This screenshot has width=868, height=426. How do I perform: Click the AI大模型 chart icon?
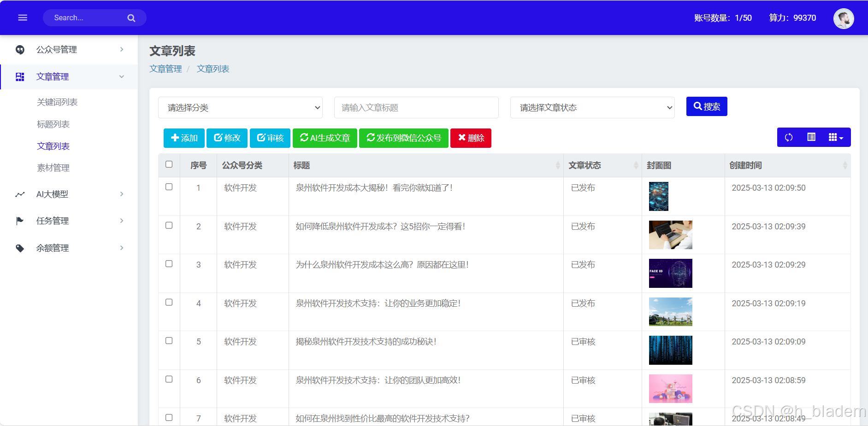point(20,194)
